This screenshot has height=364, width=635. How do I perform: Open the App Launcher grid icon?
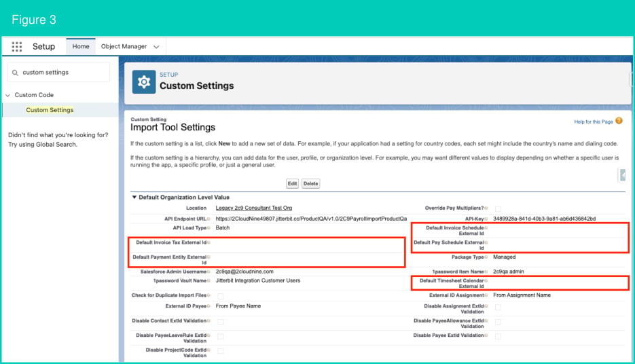point(16,47)
